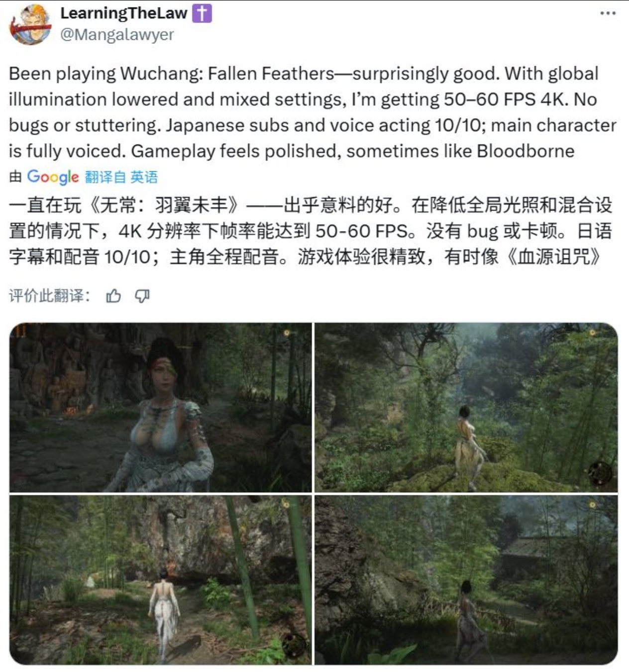Click the 评价此翻译 label

[49, 296]
